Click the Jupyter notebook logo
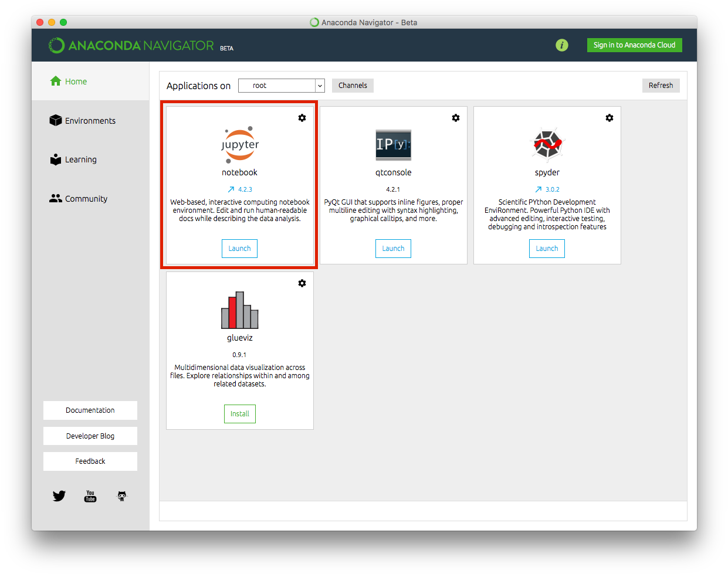The width and height of the screenshot is (728, 574). coord(240,144)
